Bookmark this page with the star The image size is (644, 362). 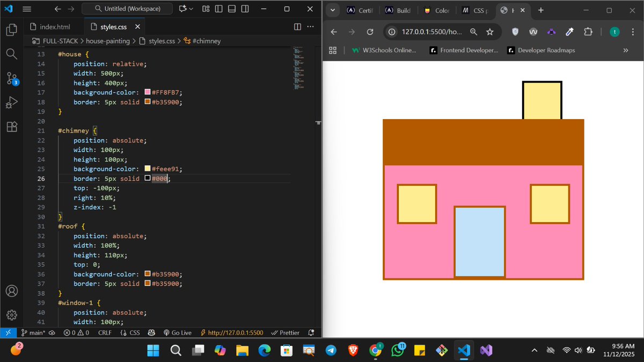489,32
